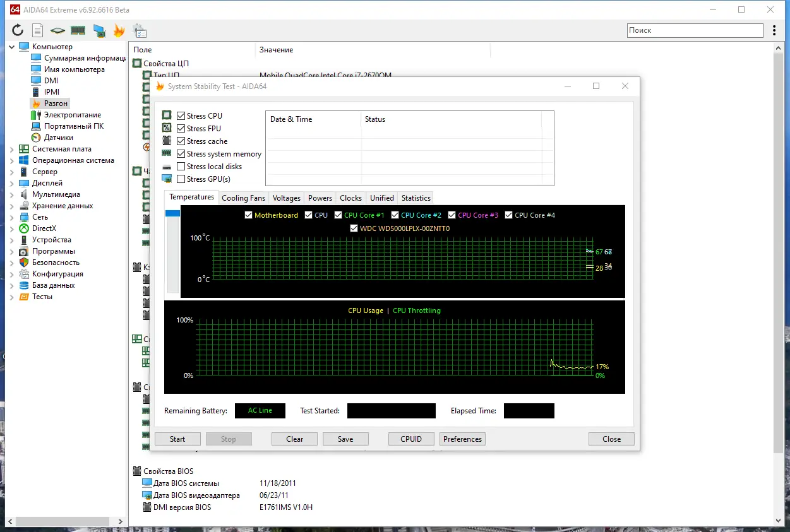Click the Операционная система Windows icon
The image size is (790, 532).
tap(24, 160)
